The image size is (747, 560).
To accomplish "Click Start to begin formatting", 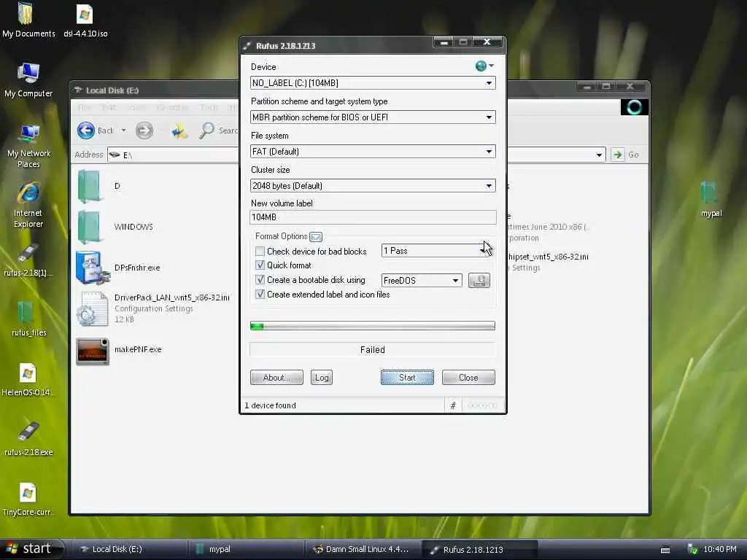I will [x=407, y=378].
